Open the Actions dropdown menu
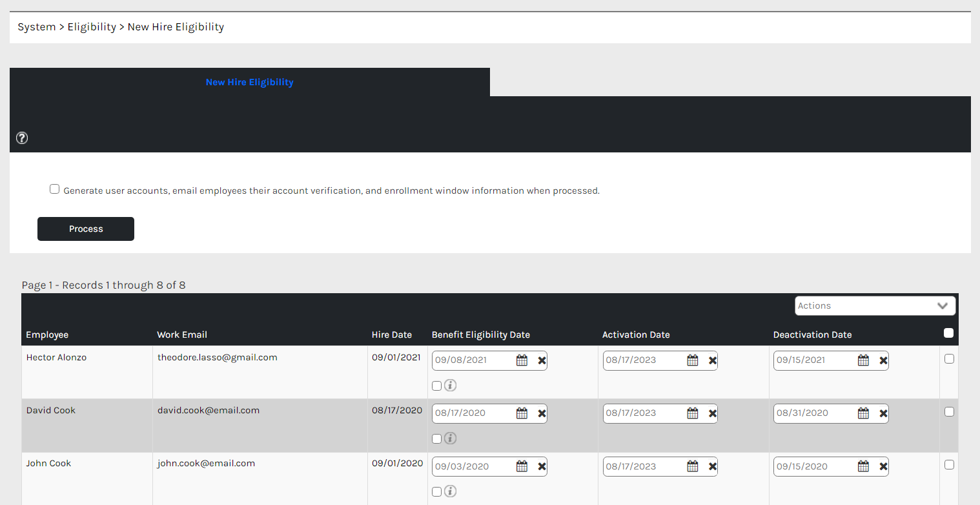The image size is (980, 505). [875, 305]
